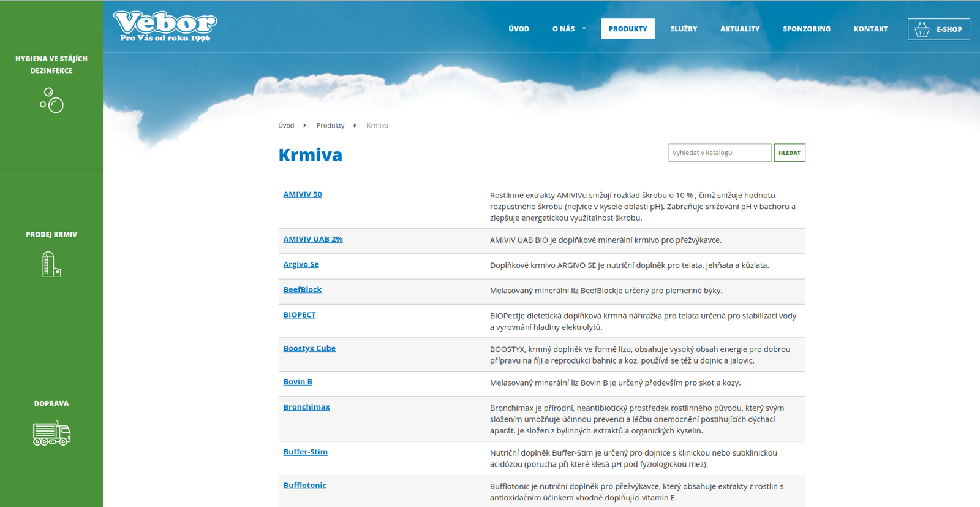Viewport: 980px width, 507px height.
Task: Focus the catalog search field
Action: (x=719, y=153)
